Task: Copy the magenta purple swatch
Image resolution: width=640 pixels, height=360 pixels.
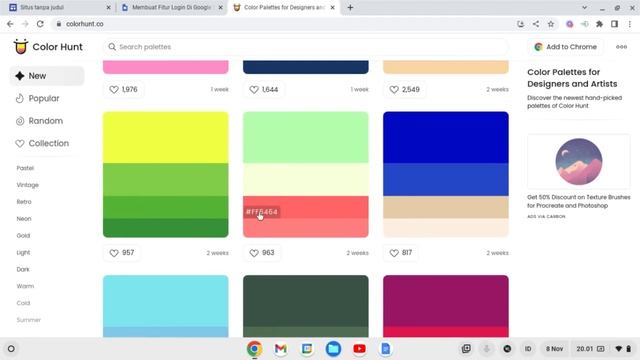Action: click(446, 301)
